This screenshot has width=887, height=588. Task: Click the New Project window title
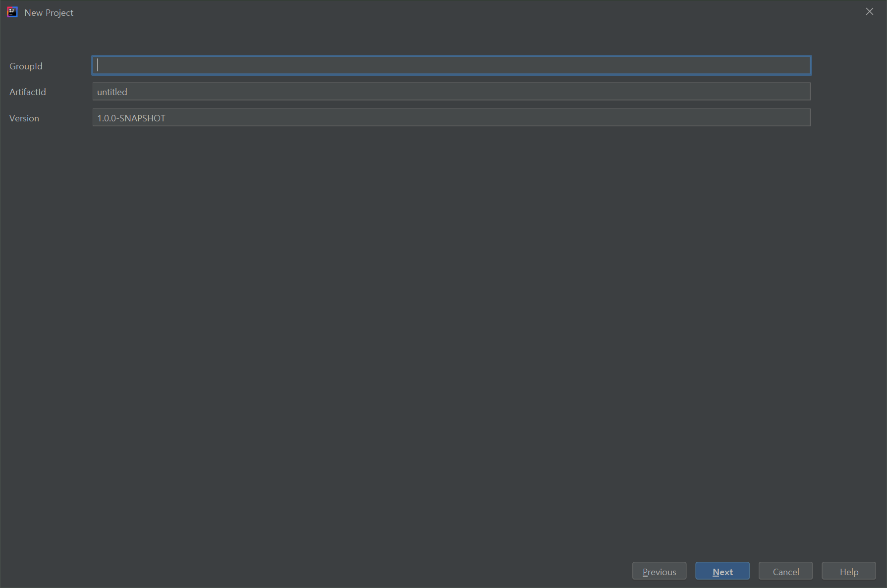49,13
